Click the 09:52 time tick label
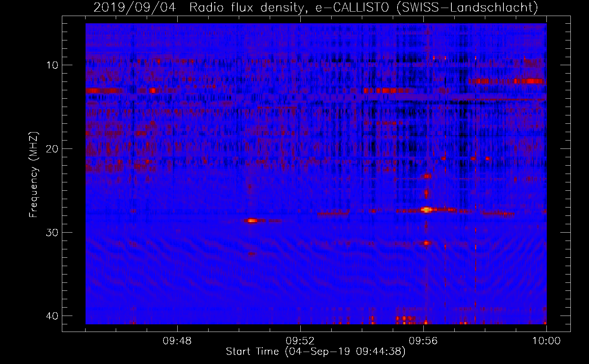 (300, 341)
